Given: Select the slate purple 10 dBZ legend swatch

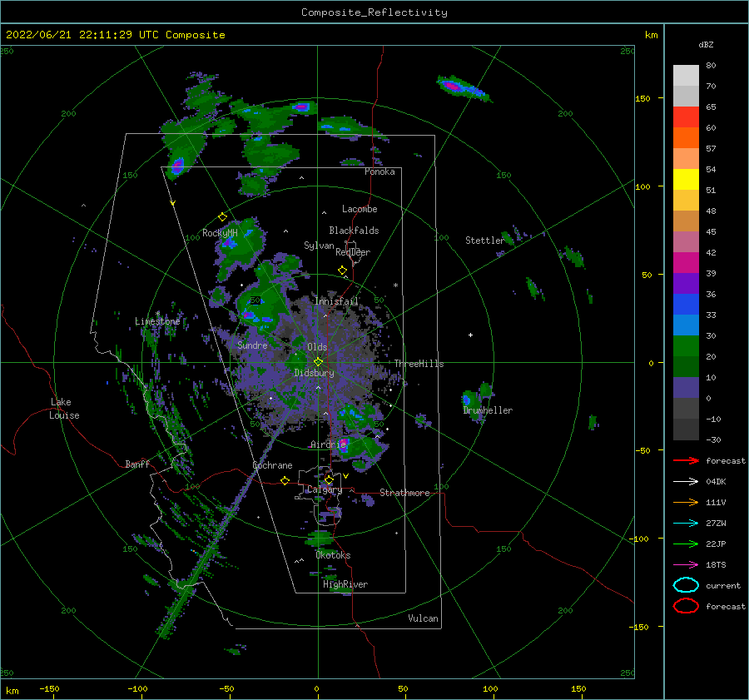Looking at the screenshot, I should pyautogui.click(x=686, y=387).
